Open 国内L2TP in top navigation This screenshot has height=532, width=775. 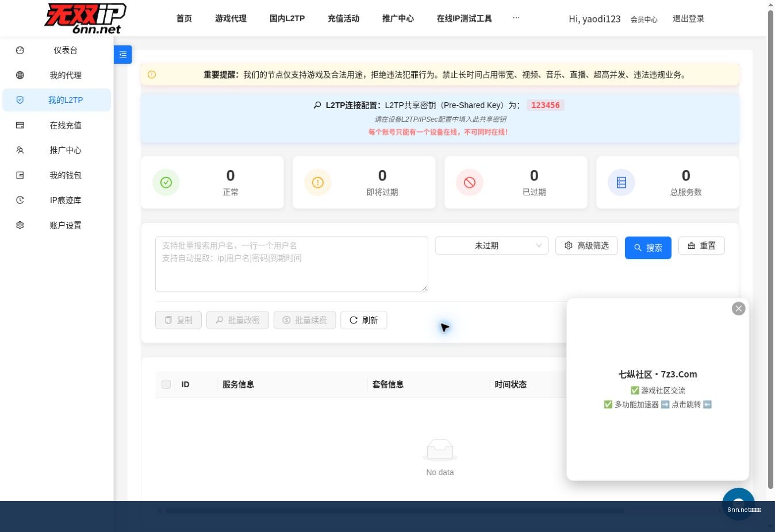point(287,18)
